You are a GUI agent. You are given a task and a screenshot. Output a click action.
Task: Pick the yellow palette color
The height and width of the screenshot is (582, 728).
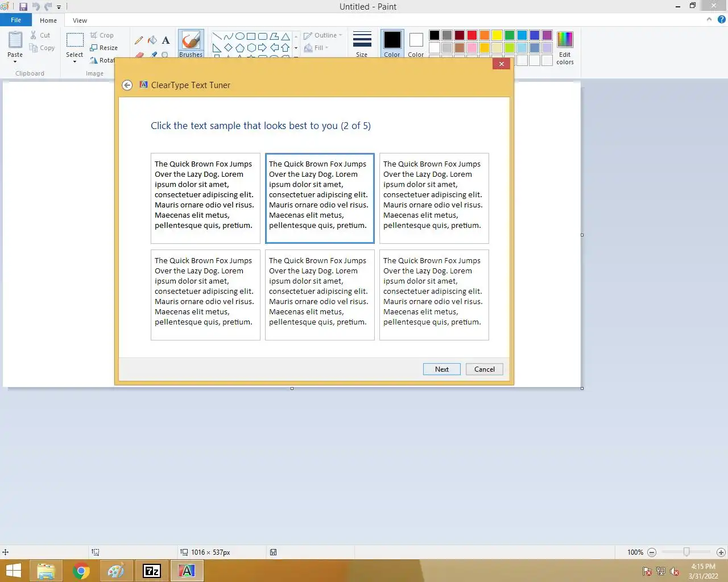coord(497,35)
